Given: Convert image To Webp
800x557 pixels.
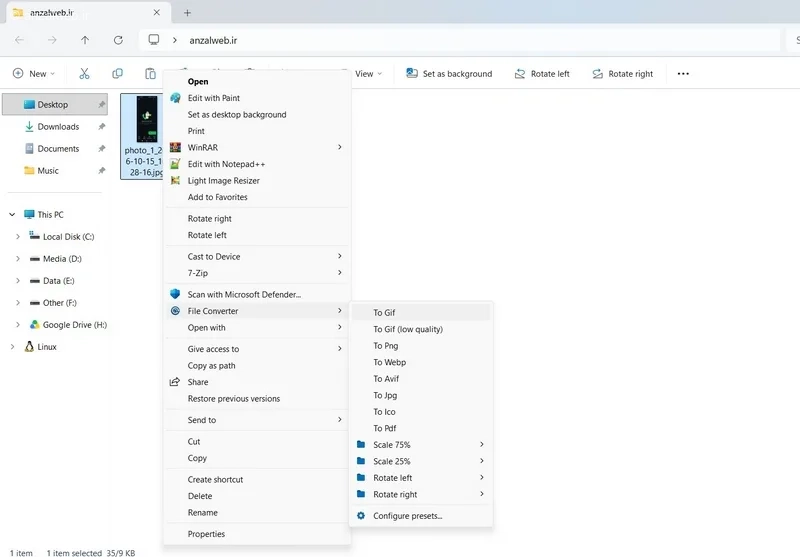Looking at the screenshot, I should click(x=421, y=362).
